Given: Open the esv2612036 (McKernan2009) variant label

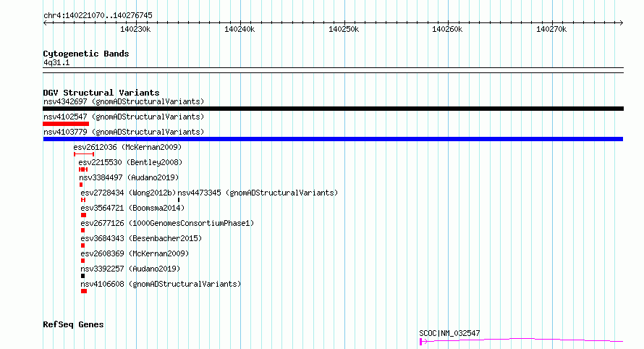Looking at the screenshot, I should tap(127, 147).
